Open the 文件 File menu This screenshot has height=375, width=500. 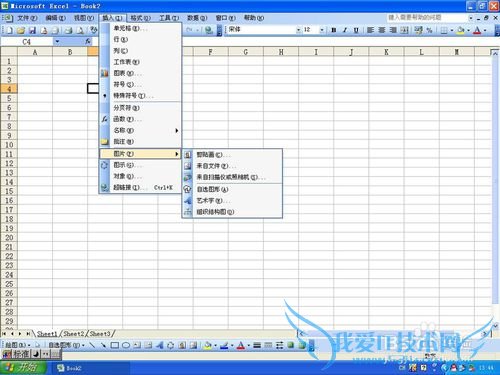click(x=27, y=18)
